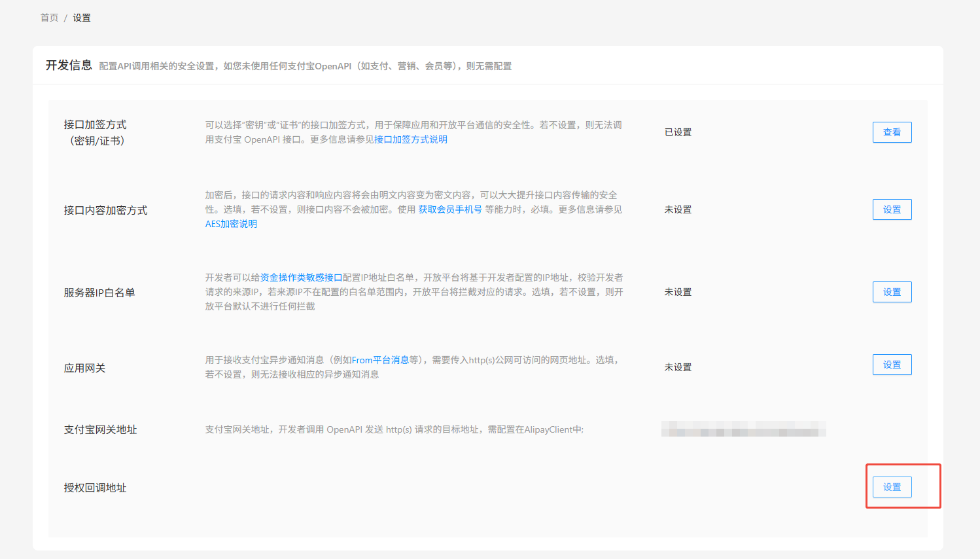Image resolution: width=980 pixels, height=559 pixels.
Task: Open 设置 for 接口内容加密方式
Action: pos(892,209)
